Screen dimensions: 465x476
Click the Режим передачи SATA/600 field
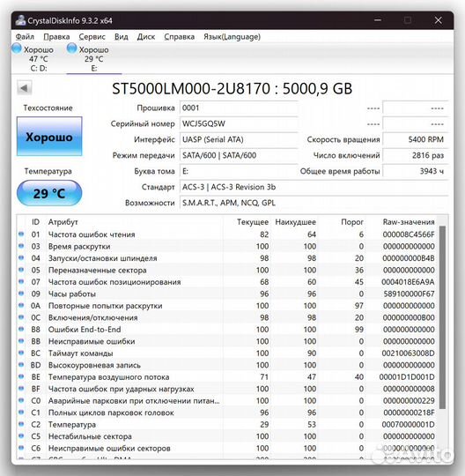pyautogui.click(x=239, y=155)
